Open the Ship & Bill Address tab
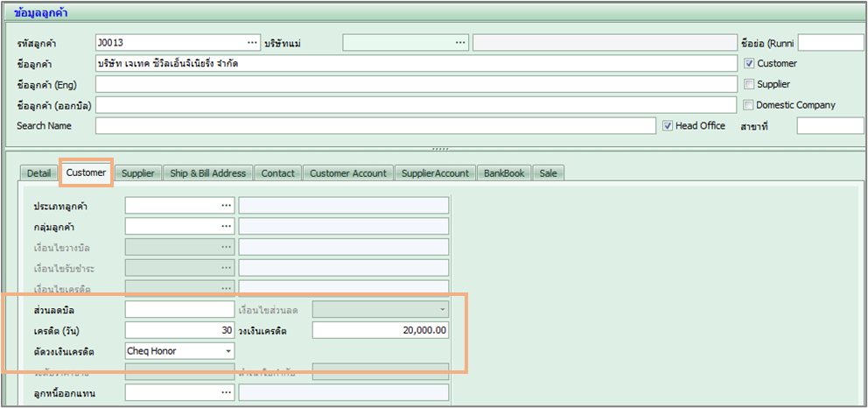Viewport: 868px width, 408px height. pos(208,173)
